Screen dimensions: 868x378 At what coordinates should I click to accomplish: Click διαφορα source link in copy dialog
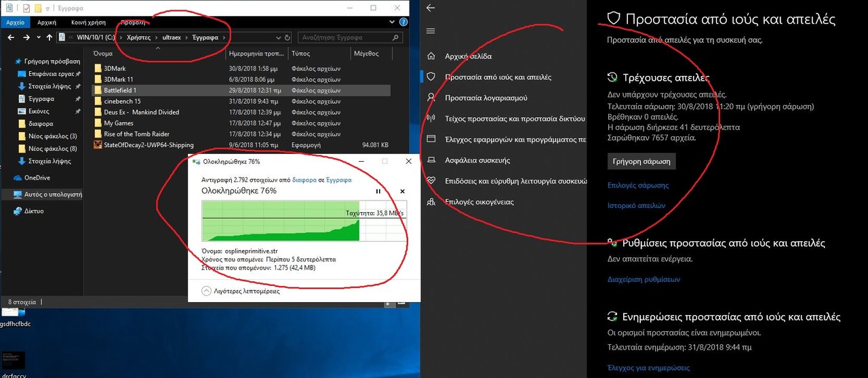coord(304,180)
